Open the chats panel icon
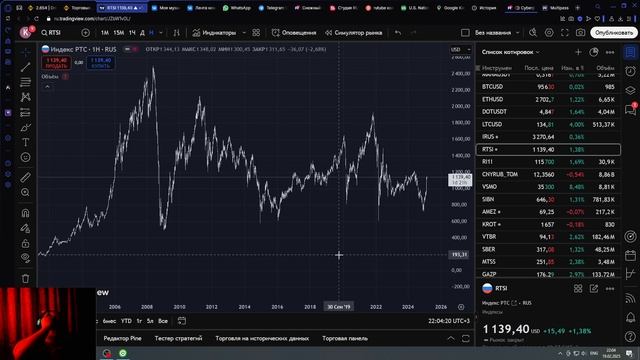The height and width of the screenshot is (360, 640). (630, 109)
